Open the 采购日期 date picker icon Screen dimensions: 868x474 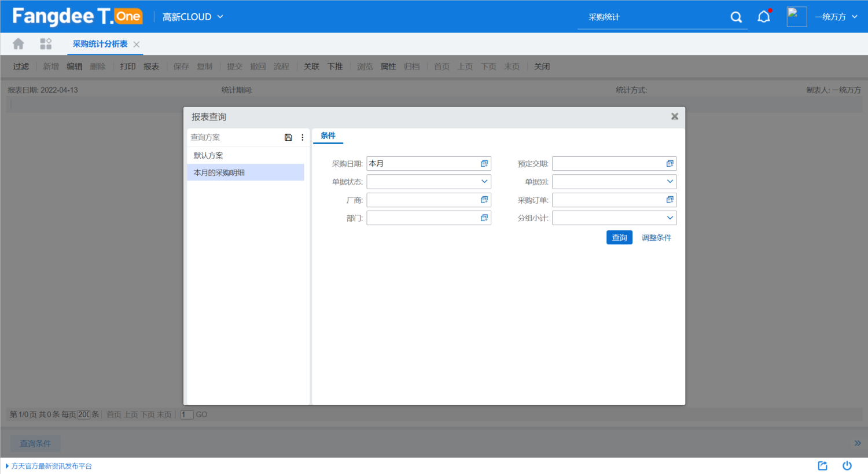click(x=484, y=164)
